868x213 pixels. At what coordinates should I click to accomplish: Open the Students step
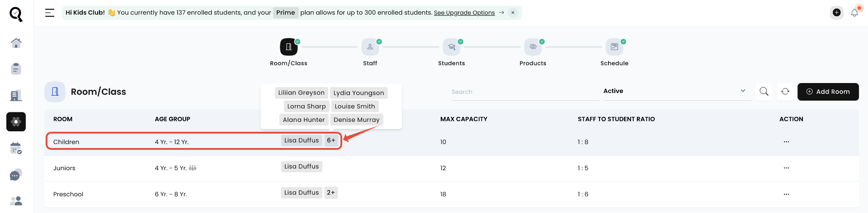click(x=452, y=47)
